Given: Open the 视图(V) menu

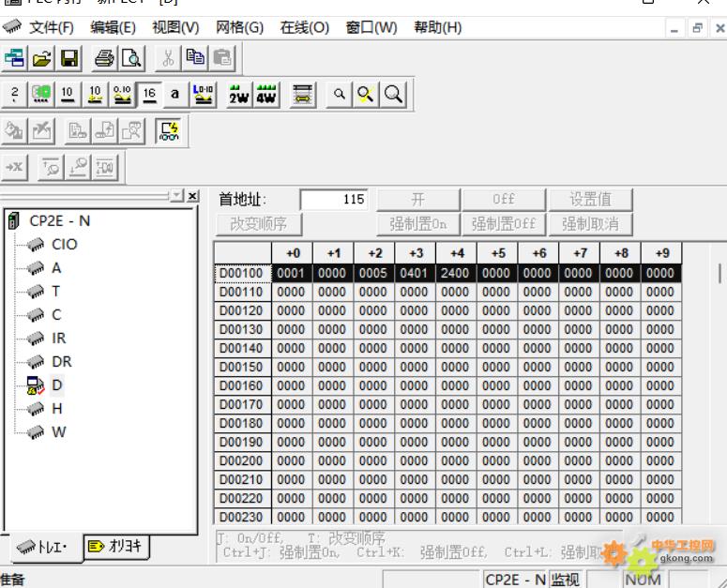Looking at the screenshot, I should point(175,28).
